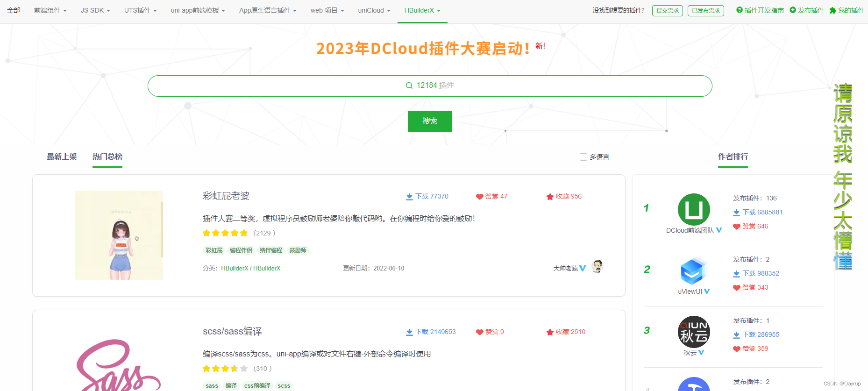The image size is (868, 391).
Task: Click the question mark icon beside 插件开发指南
Action: [740, 10]
